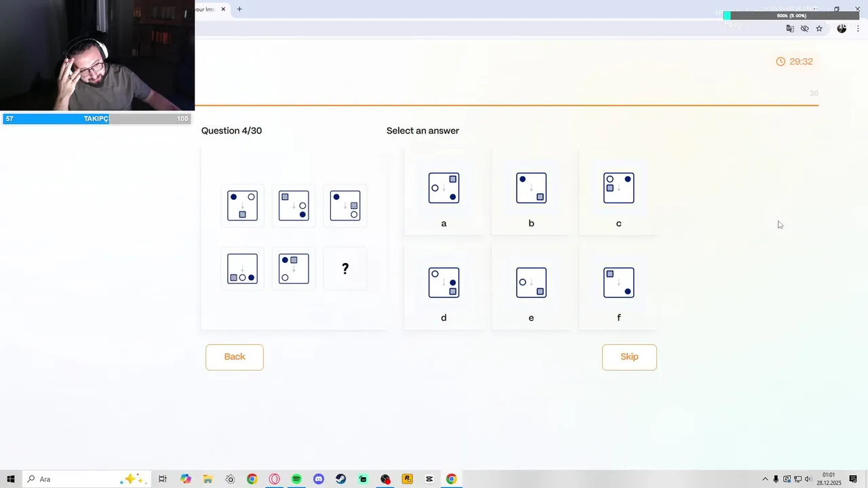Screen dimensions: 868x488
Task: Open the OBS-style taskbar icon left of Chrome
Action: [230, 479]
